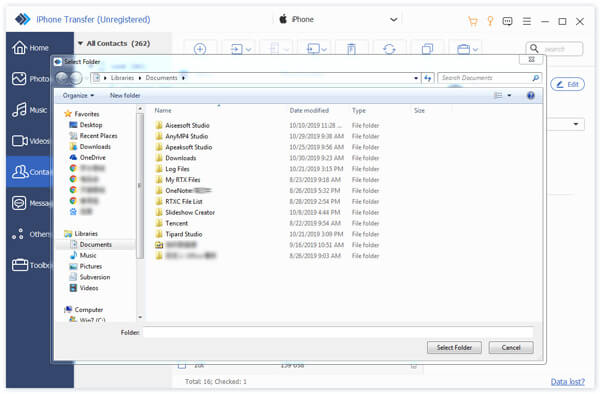Select Desktop in Favorites
This screenshot has width=600, height=394.
click(x=91, y=125)
